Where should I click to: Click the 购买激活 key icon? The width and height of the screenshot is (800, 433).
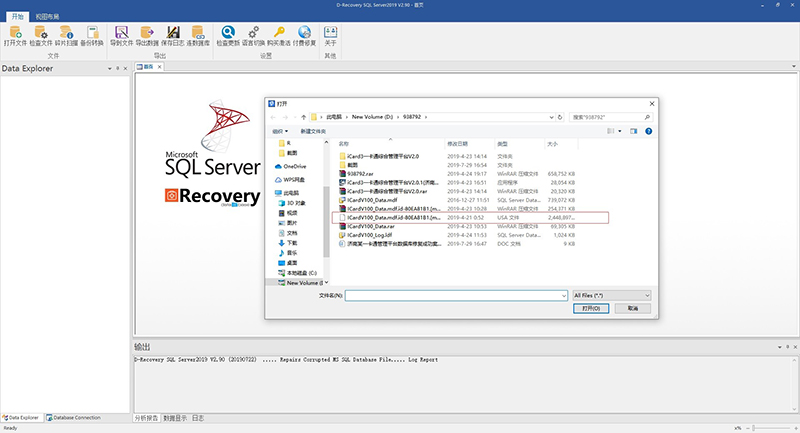279,32
